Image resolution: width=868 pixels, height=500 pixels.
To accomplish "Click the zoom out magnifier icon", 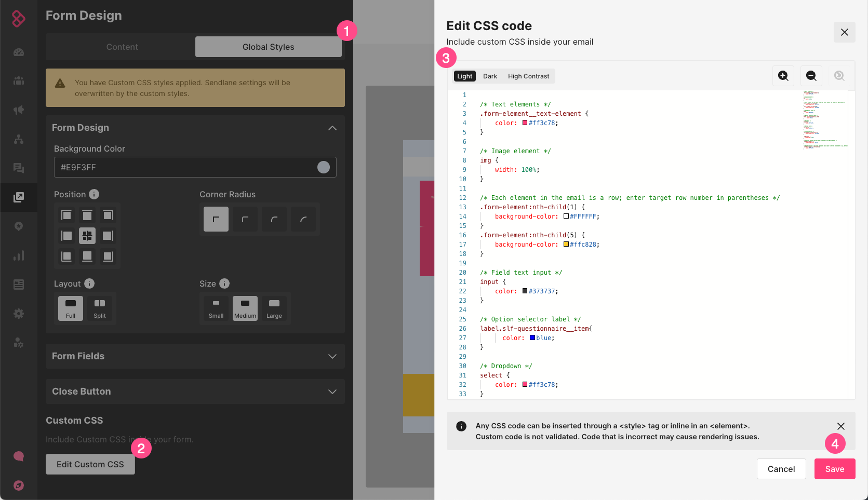I will click(x=811, y=76).
